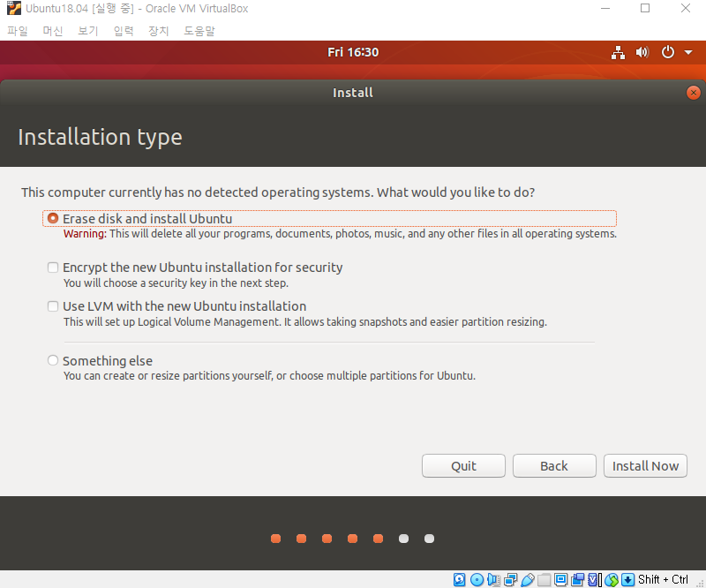This screenshot has height=588, width=706.
Task: Expand the Ubuntu system menu arrow
Action: 688,52
